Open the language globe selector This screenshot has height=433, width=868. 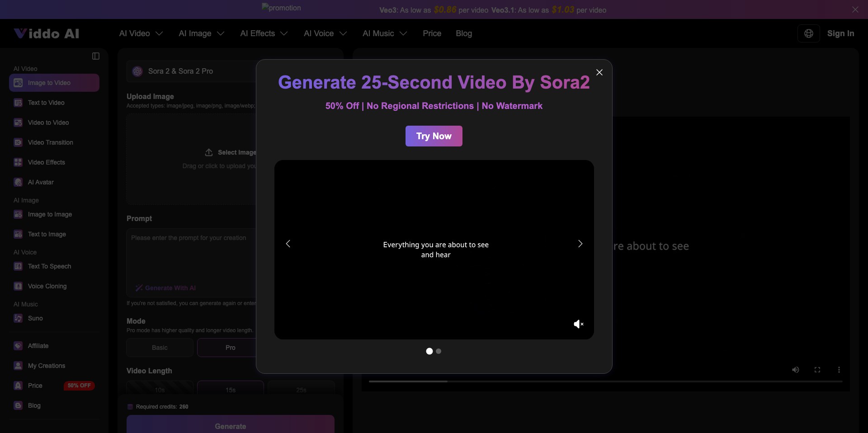pos(809,33)
